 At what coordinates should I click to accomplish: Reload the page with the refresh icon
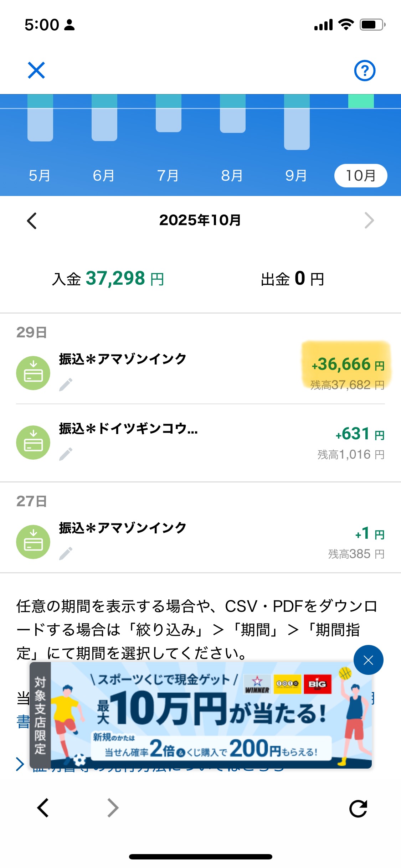pyautogui.click(x=358, y=808)
